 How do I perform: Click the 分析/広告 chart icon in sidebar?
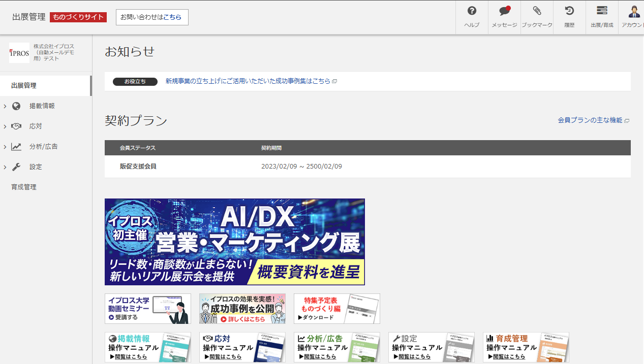(x=17, y=147)
